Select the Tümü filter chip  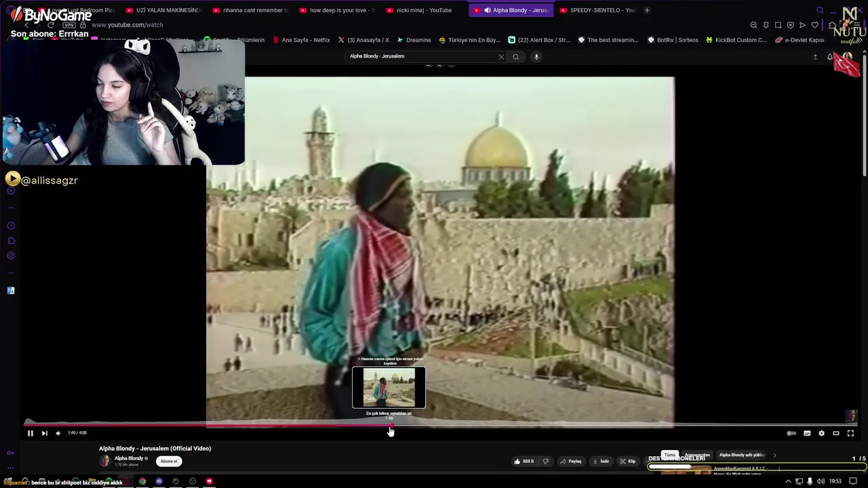670,455
